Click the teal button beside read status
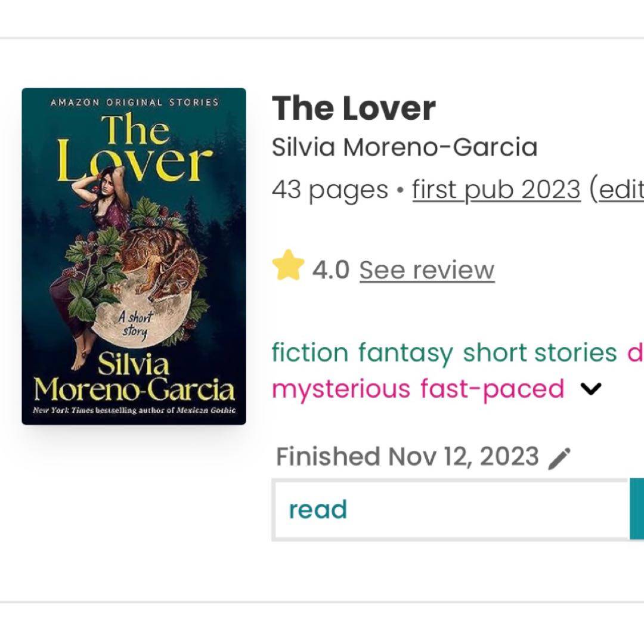This screenshot has width=644, height=644. [x=637, y=509]
